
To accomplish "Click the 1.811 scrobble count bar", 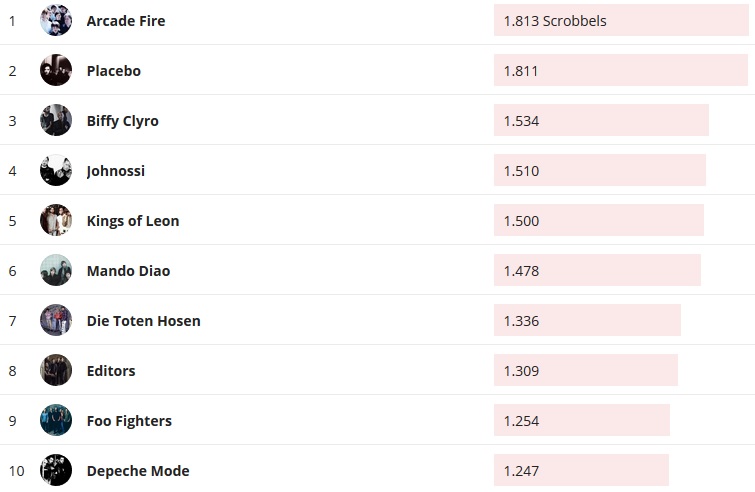I will coord(620,71).
